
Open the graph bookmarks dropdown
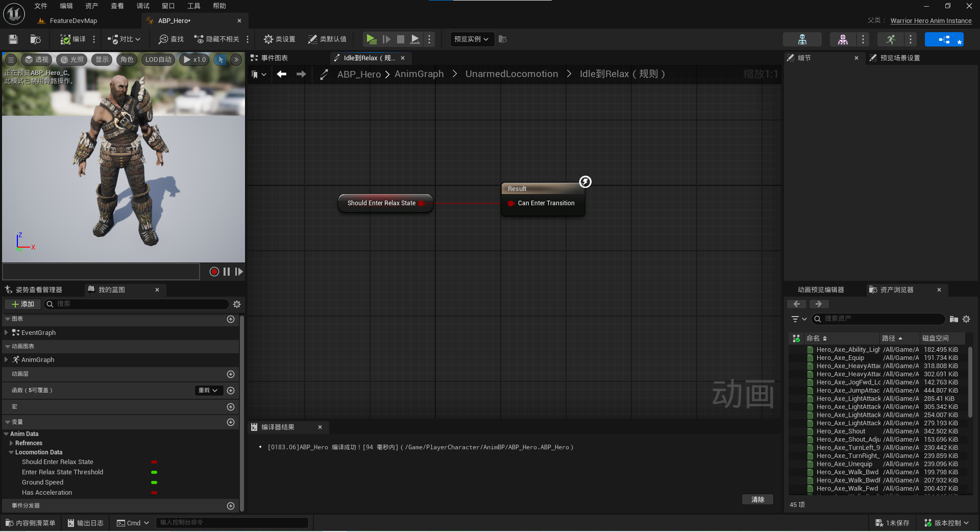[x=259, y=75]
